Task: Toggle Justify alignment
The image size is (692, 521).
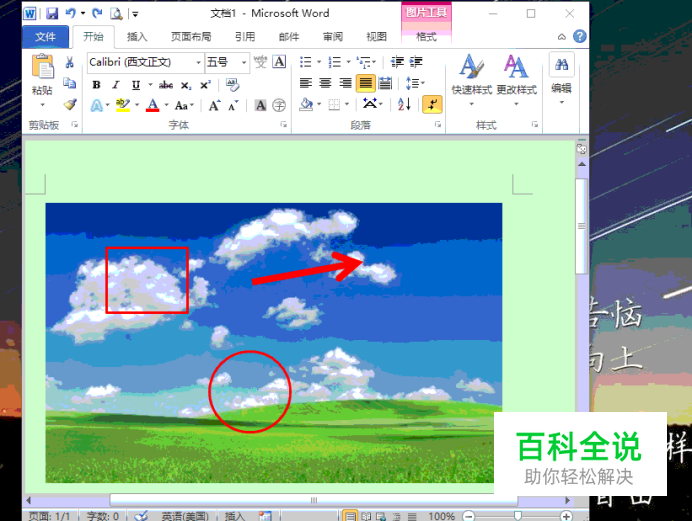Action: pos(366,83)
